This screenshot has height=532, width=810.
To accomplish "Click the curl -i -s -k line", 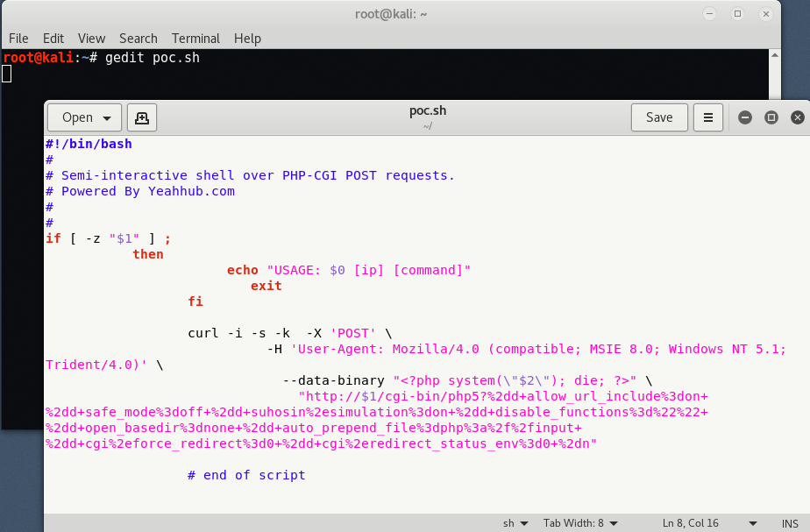I will tap(290, 333).
